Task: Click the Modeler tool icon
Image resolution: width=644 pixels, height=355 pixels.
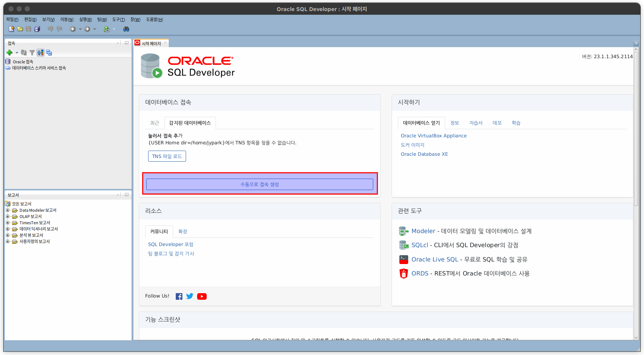Action: pyautogui.click(x=404, y=231)
